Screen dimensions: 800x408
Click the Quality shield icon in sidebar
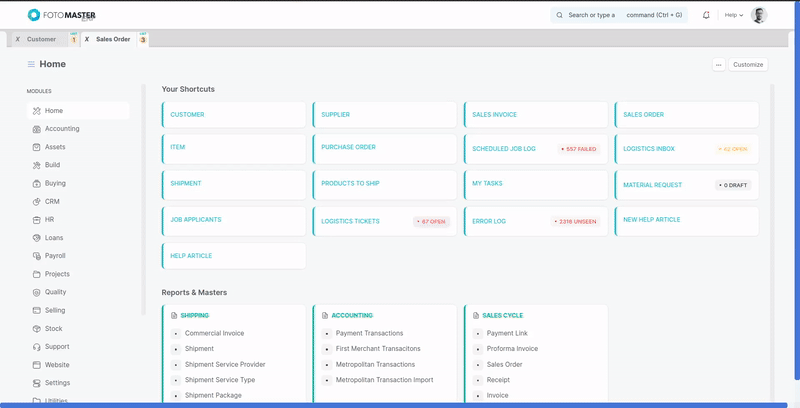[x=37, y=292]
